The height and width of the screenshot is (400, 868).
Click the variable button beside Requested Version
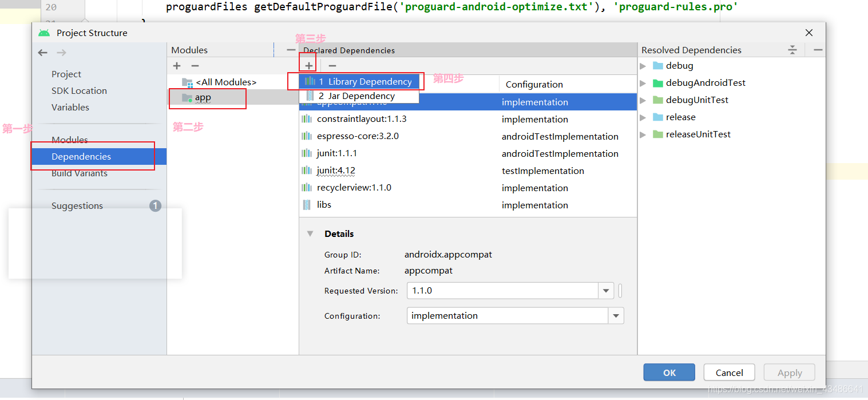[x=620, y=291]
